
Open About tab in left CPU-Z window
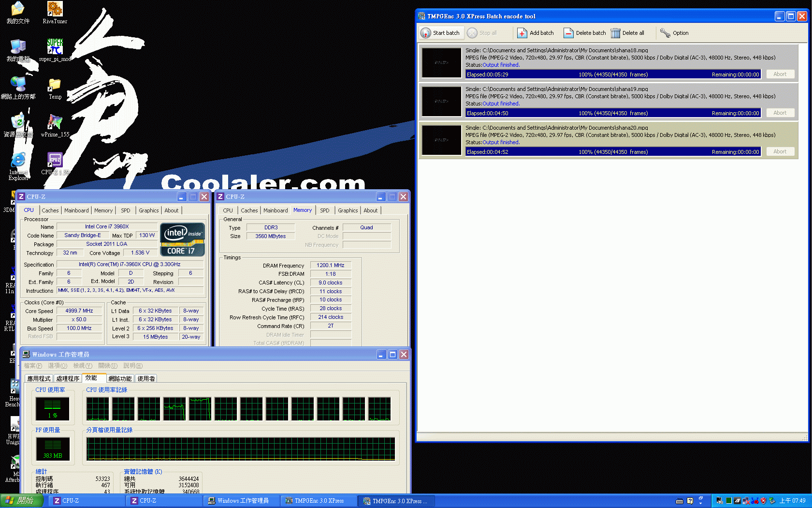click(x=171, y=210)
